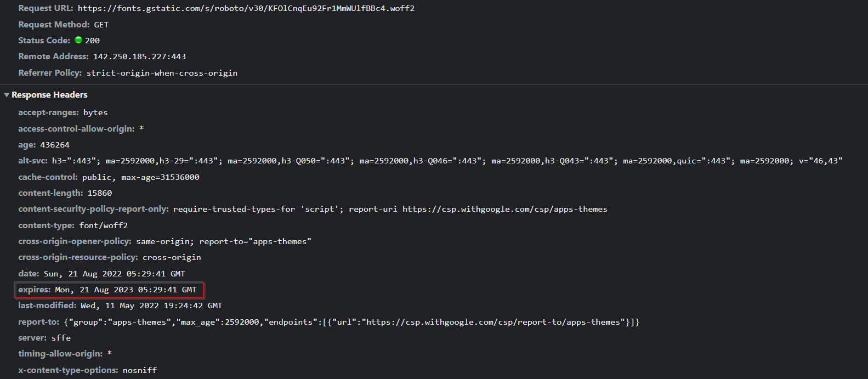Select the Remote Address value

(139, 56)
